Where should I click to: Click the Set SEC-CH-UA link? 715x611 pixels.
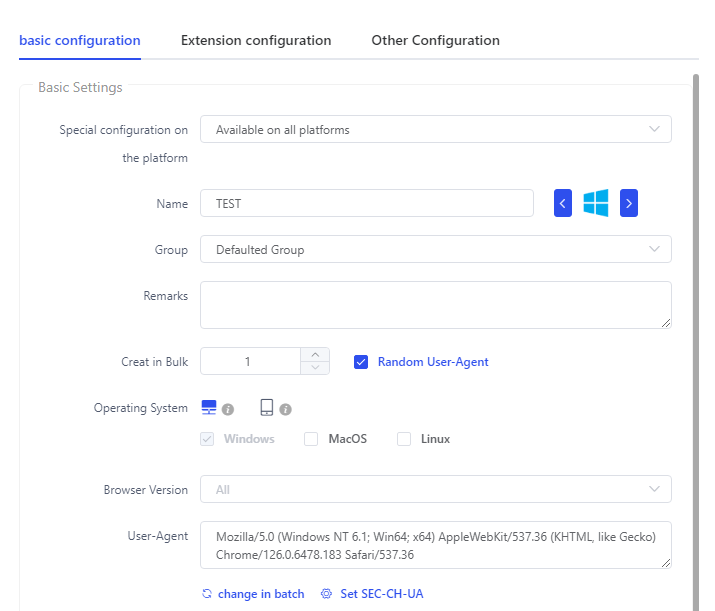point(382,594)
